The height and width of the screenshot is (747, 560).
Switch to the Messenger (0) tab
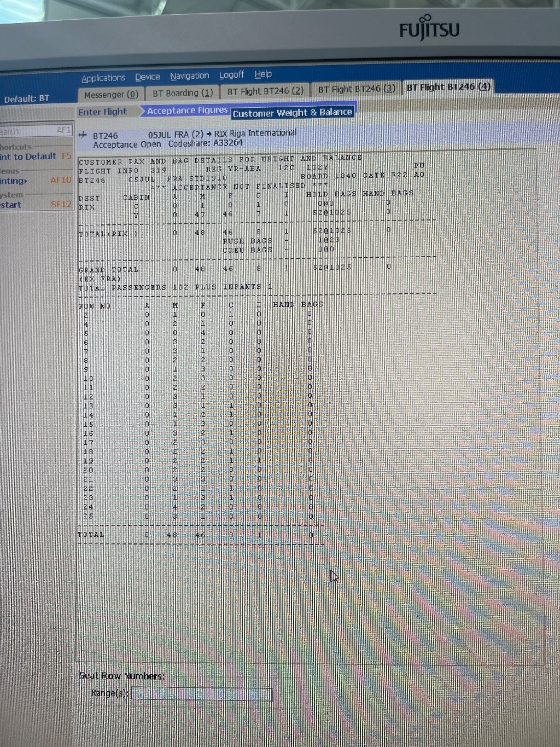(111, 95)
